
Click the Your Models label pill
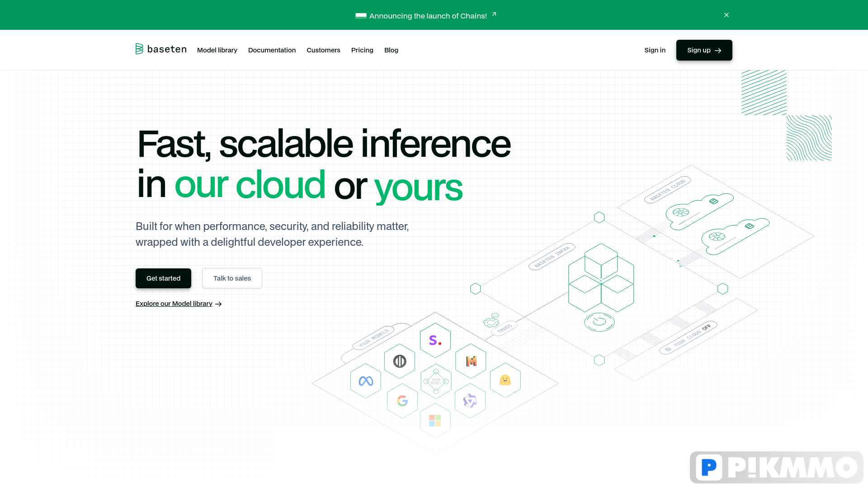[x=373, y=338]
